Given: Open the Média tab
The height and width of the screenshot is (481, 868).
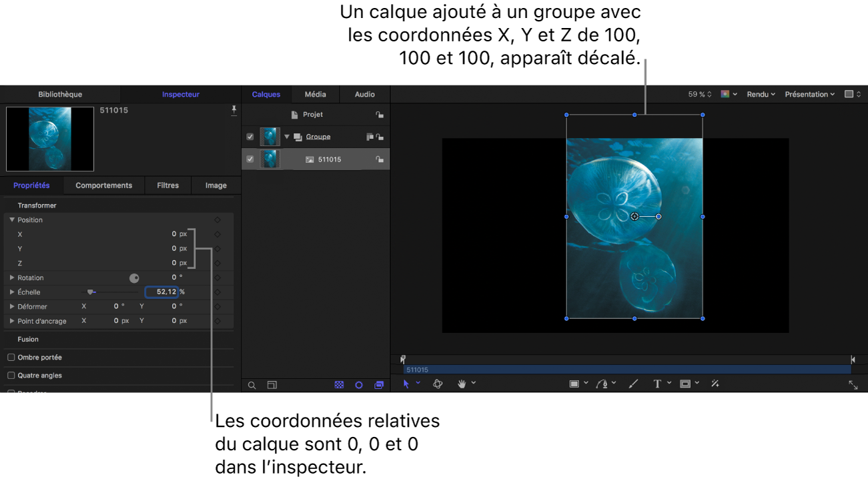Looking at the screenshot, I should (316, 95).
